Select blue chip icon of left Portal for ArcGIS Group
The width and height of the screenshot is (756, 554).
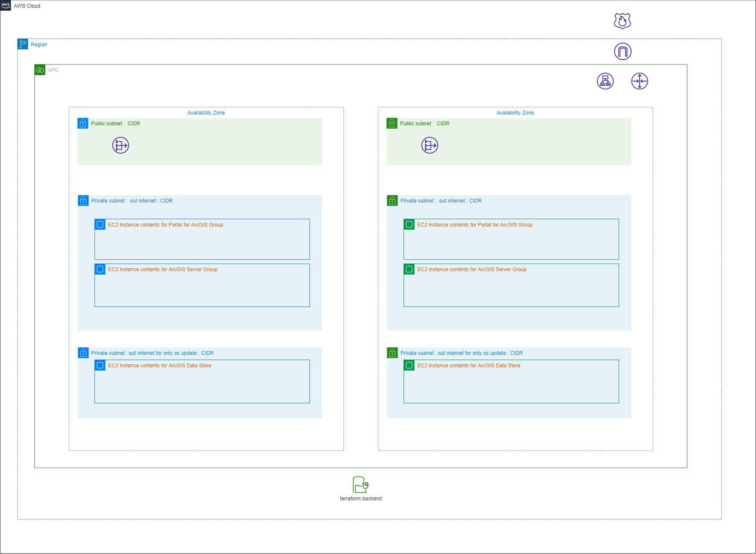click(x=100, y=224)
